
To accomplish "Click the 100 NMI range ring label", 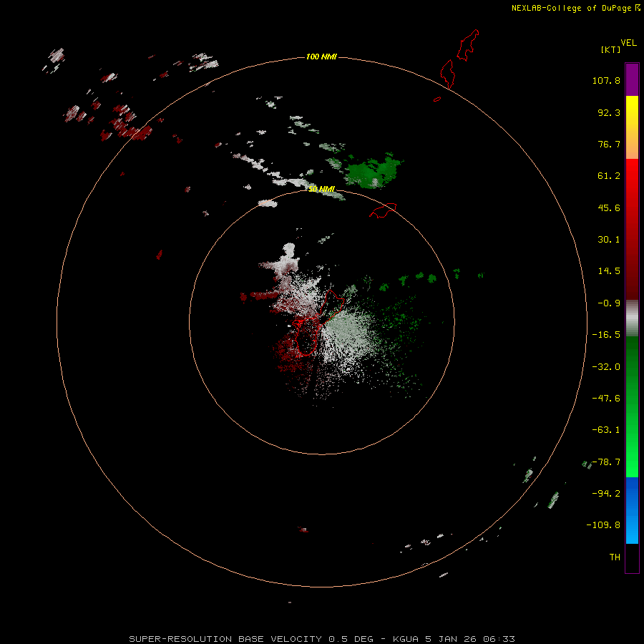I will point(321,57).
